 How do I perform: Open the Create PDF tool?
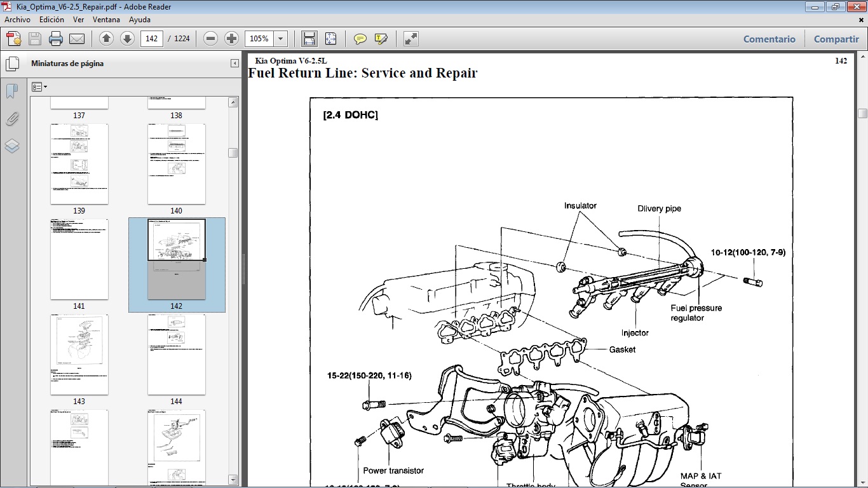pyautogui.click(x=13, y=38)
